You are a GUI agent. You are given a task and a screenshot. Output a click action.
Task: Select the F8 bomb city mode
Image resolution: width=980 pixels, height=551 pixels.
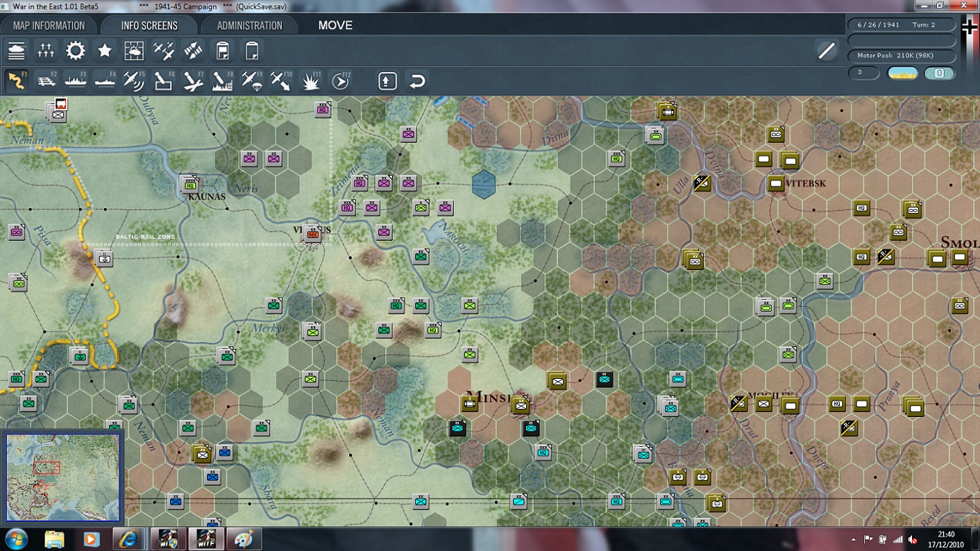pos(223,81)
